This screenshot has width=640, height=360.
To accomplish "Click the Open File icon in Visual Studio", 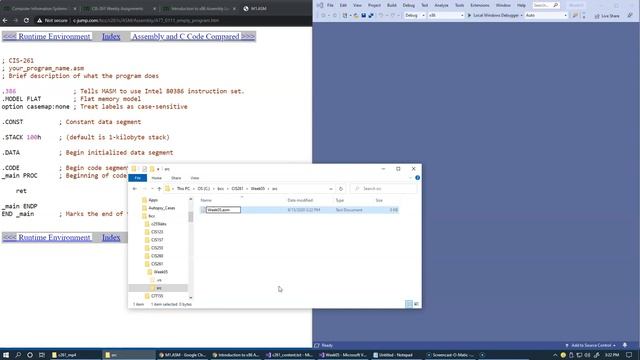I will 356,16.
